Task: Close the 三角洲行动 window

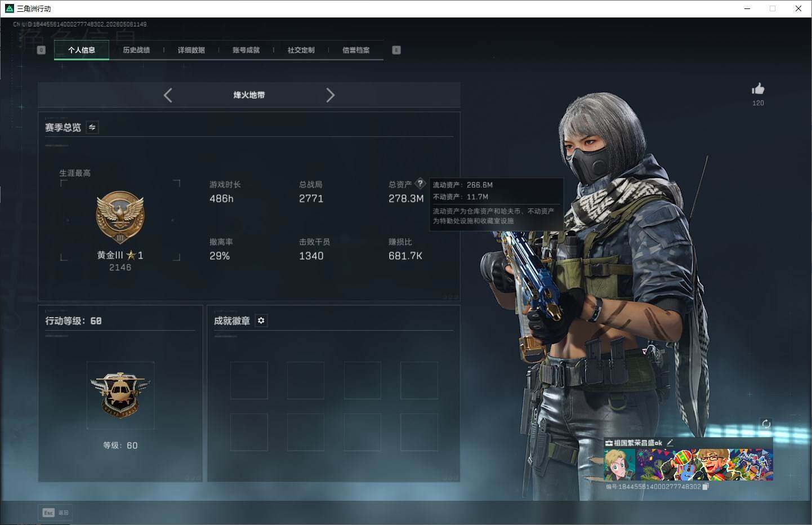Action: [x=798, y=8]
